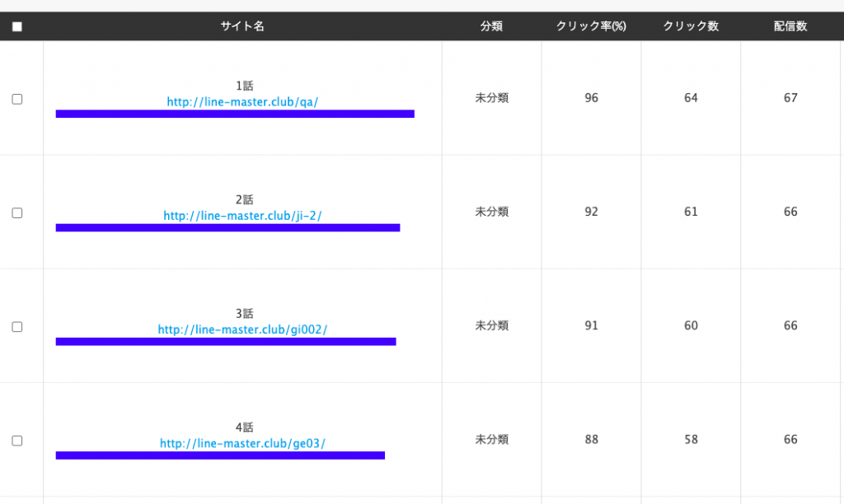Click delivery count 66 in 4話 row

[x=790, y=440]
